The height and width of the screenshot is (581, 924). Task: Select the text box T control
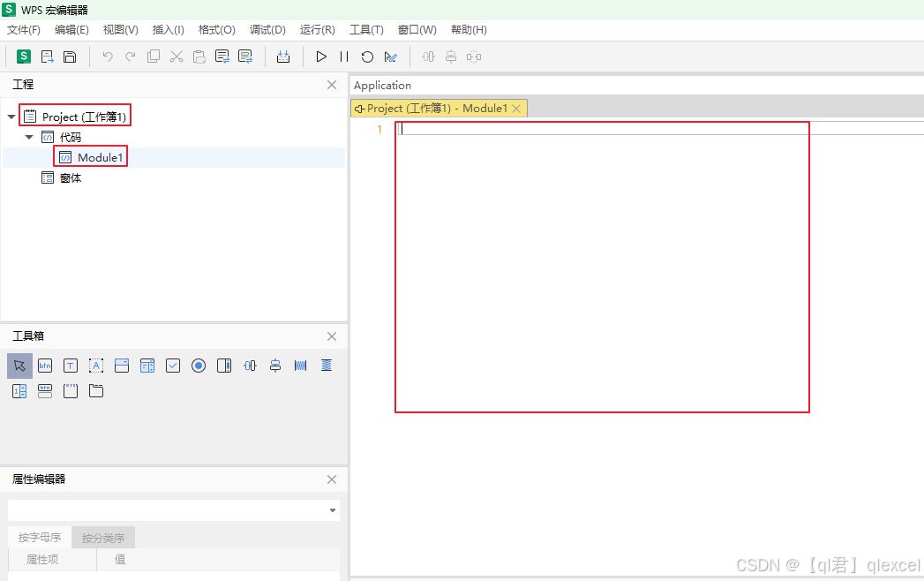70,366
